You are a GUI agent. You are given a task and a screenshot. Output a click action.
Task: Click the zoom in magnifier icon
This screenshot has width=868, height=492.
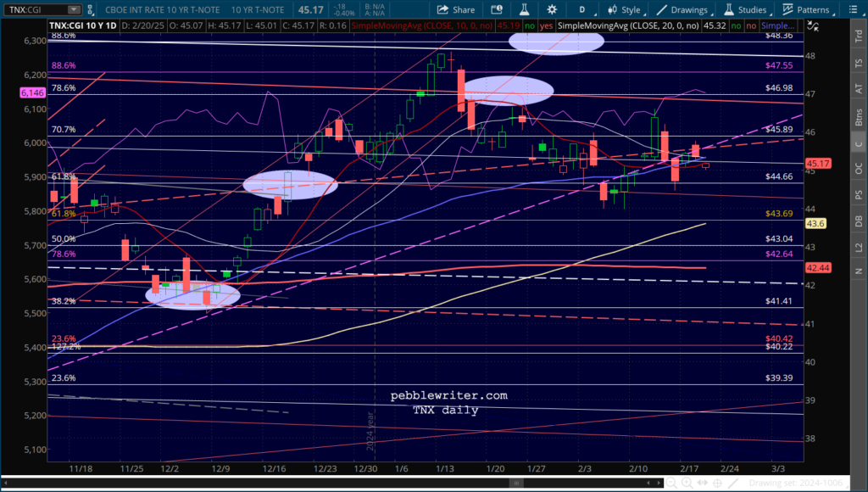pos(687,484)
